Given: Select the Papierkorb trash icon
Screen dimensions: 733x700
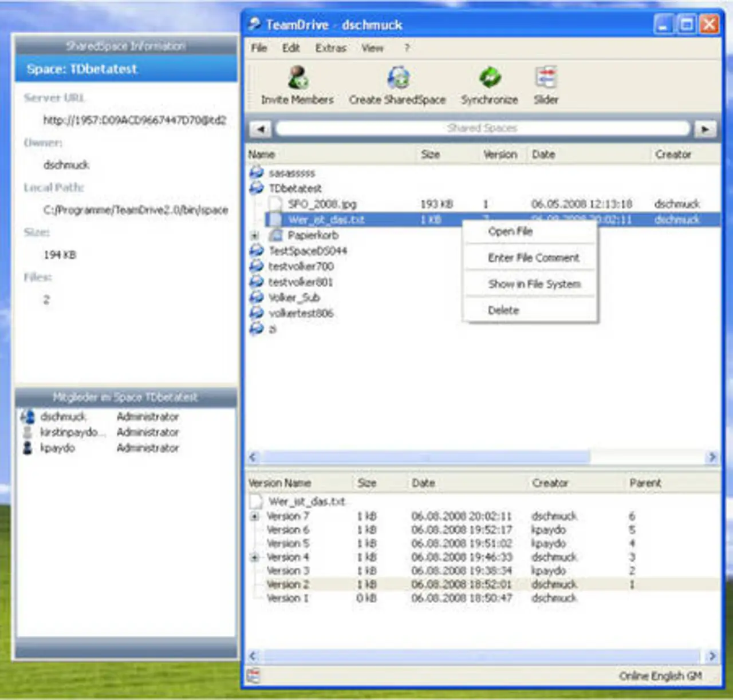Looking at the screenshot, I should tap(276, 235).
